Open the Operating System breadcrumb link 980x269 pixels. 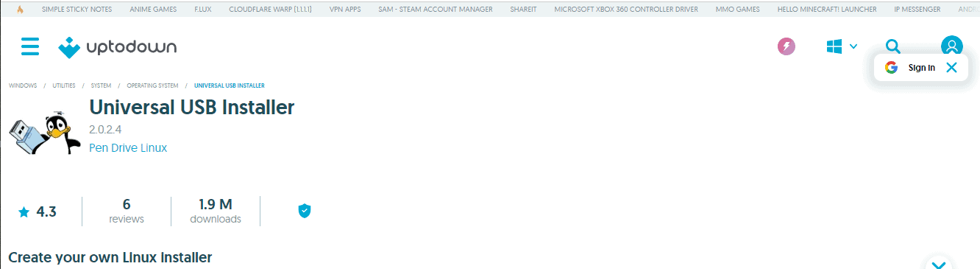coord(152,85)
